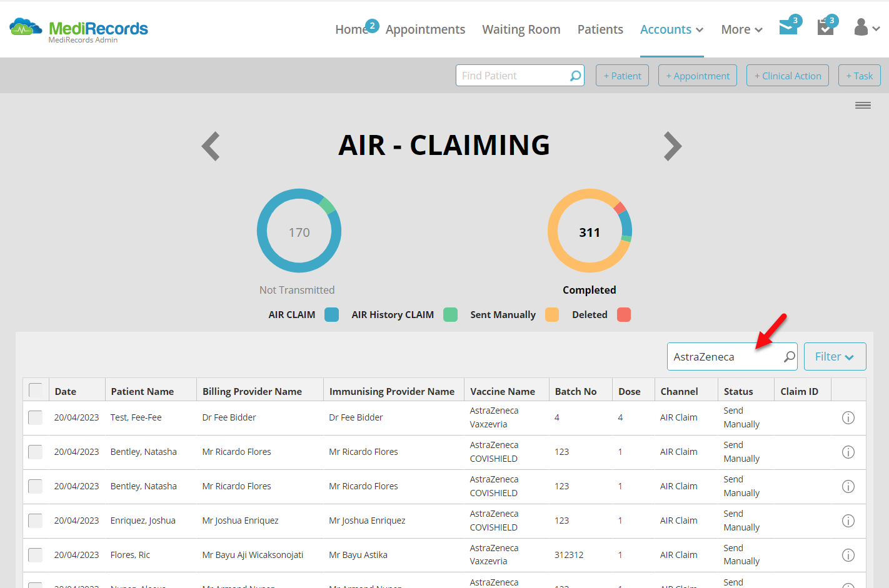The height and width of the screenshot is (588, 889).
Task: Check the Flores, Ric row checkbox
Action: pos(35,555)
